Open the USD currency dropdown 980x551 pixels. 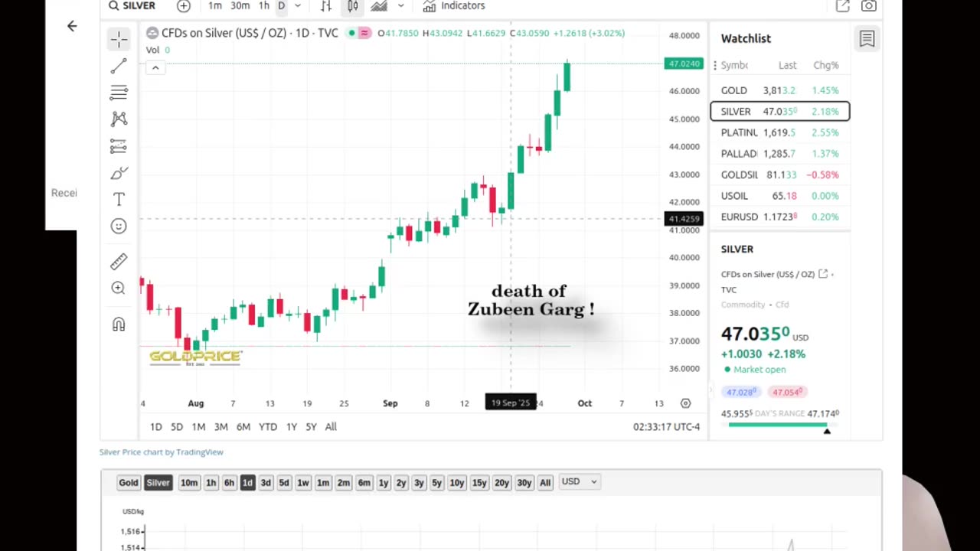coord(579,482)
